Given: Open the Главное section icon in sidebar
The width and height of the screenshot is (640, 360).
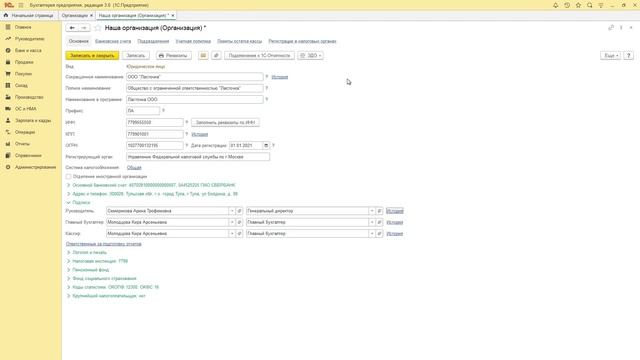Looking at the screenshot, I should (8, 27).
